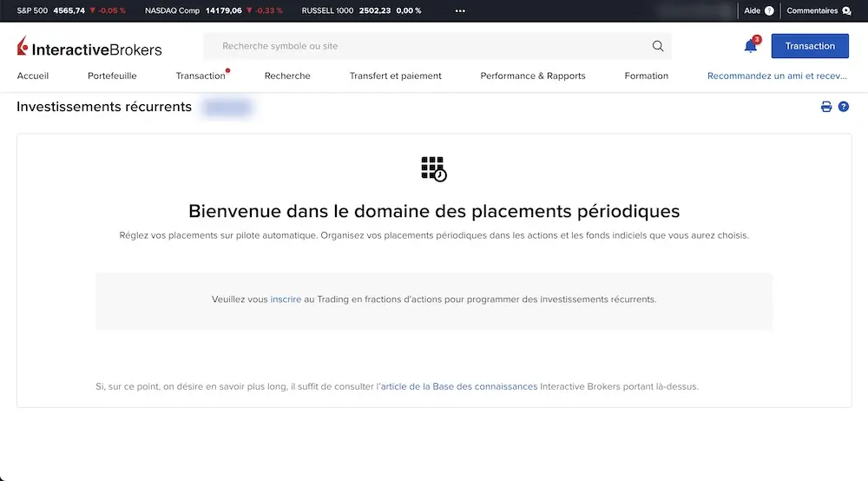Click the InteractiveBrokers logo
Image resolution: width=868 pixels, height=481 pixels.
point(89,47)
